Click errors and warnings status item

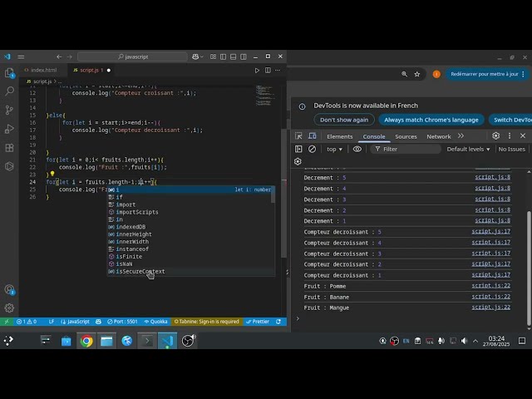click(27, 322)
